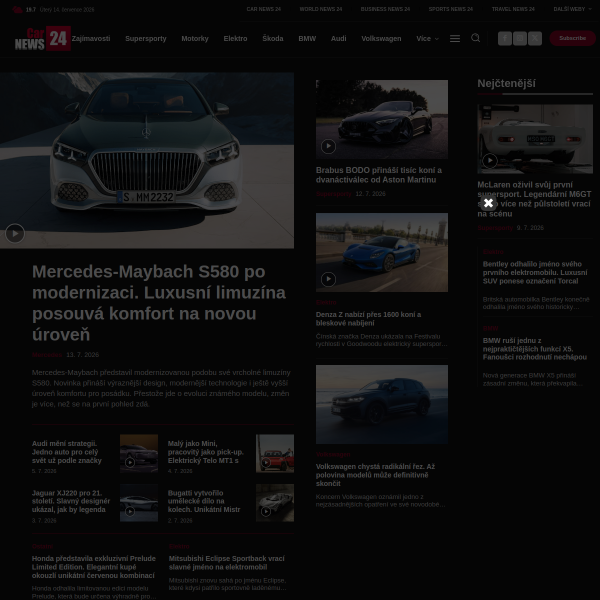Click Volkswagen tag above VW headline
The width and height of the screenshot is (600, 600).
[x=333, y=454]
